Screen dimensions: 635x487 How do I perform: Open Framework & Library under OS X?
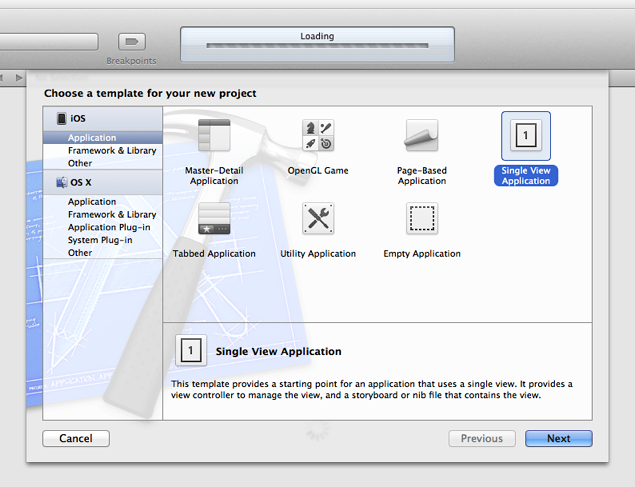112,215
